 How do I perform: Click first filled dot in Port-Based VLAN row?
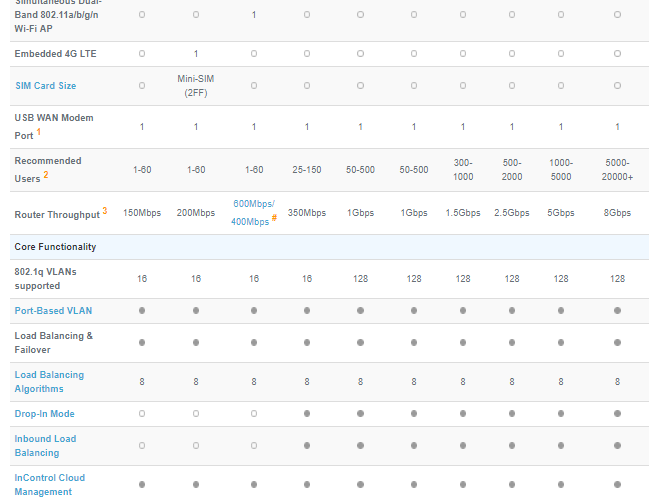click(x=142, y=311)
